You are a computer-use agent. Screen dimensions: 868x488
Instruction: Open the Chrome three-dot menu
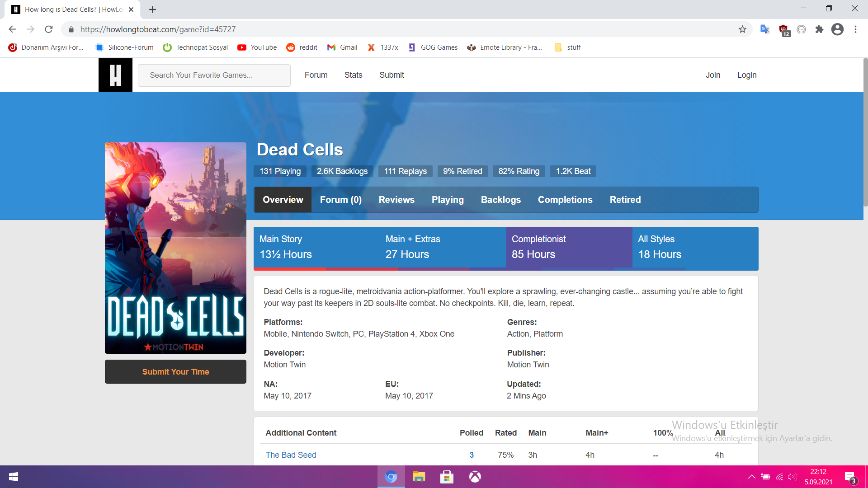coord(855,29)
